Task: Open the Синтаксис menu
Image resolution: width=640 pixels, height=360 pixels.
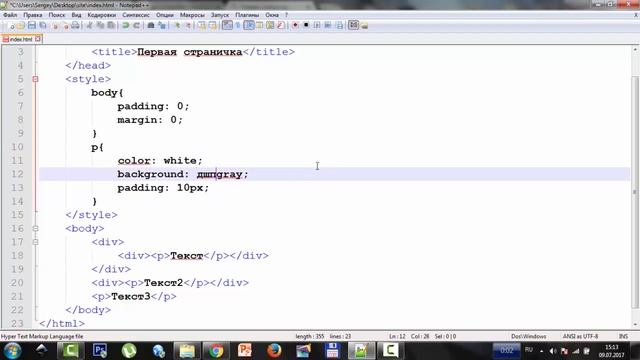Action: click(136, 15)
